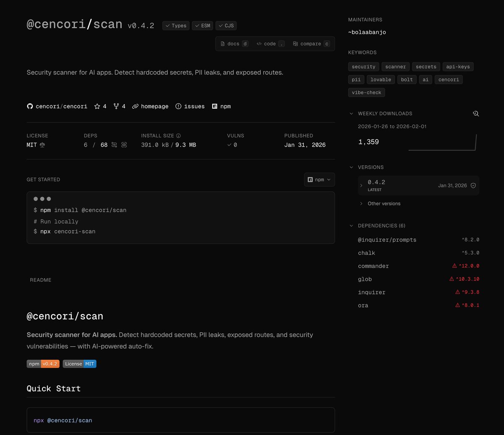Click the dependency graph icon next to 68
The width and height of the screenshot is (504, 435).
[114, 145]
